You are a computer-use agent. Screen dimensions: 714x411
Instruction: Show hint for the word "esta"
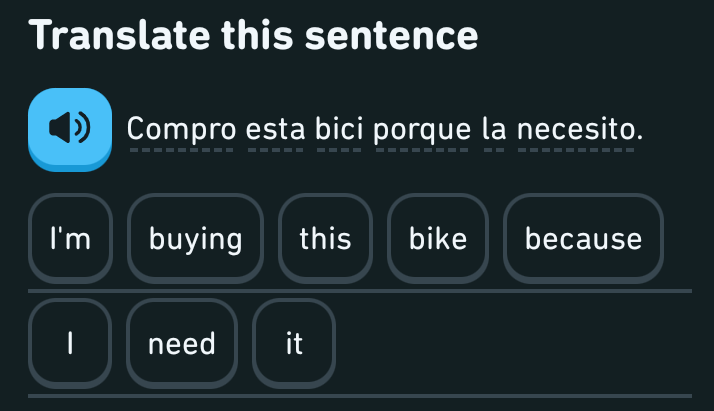tap(275, 129)
